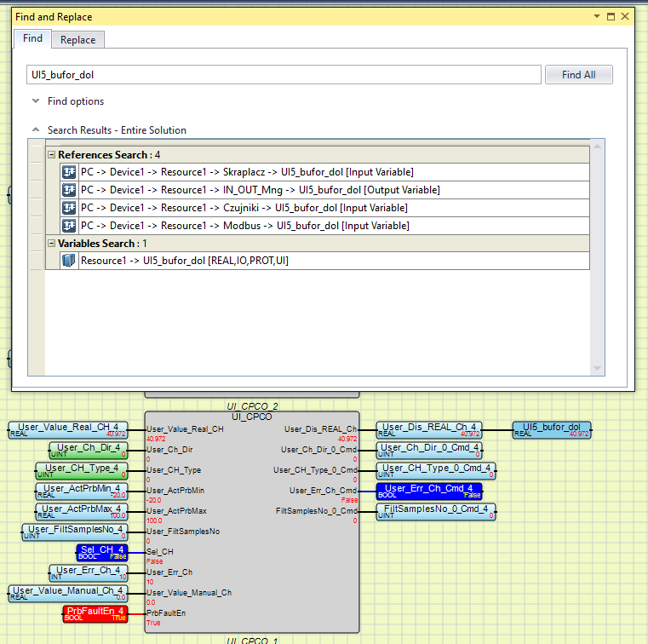Click the User_Dis_REAL_Ch output pin label
This screenshot has width=648, height=644.
(x=321, y=429)
